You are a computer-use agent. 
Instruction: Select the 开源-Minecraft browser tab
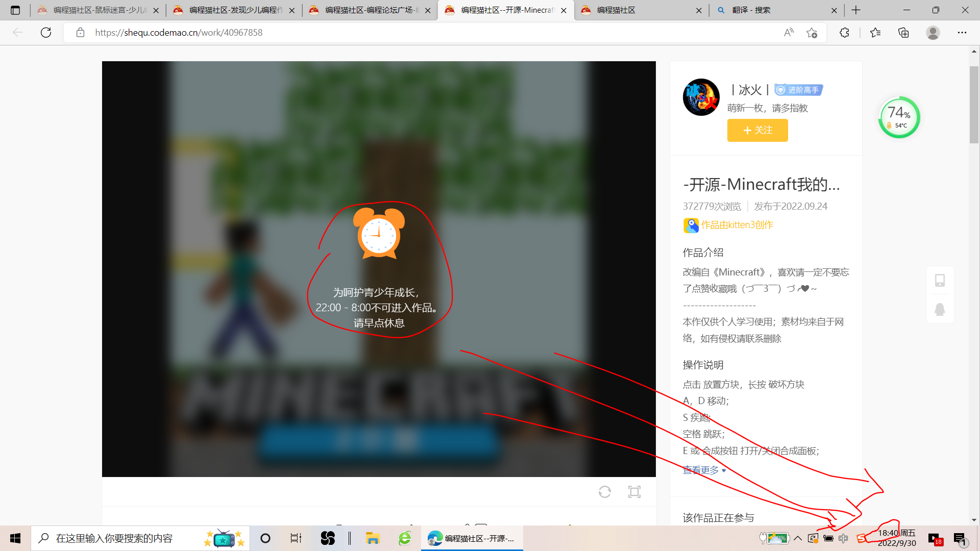[x=506, y=10]
